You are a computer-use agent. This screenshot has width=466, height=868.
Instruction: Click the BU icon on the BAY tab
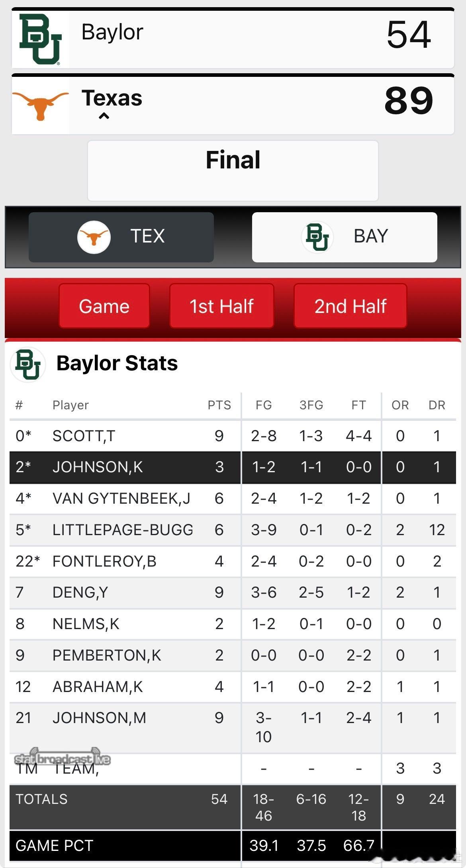(x=317, y=237)
